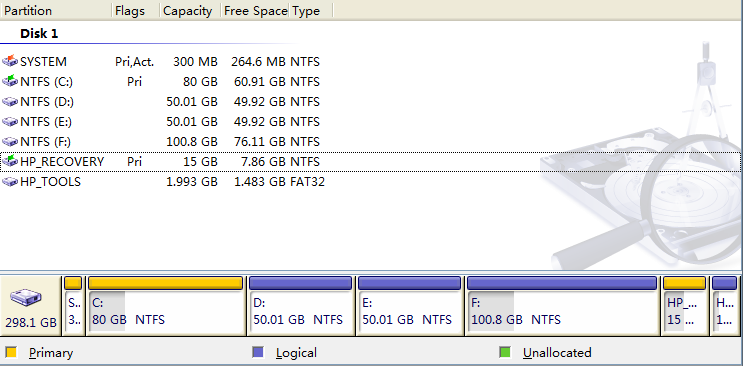Click the HP_TOOLS drive icon
Viewport: 744px width, 366px height.
pyautogui.click(x=10, y=181)
